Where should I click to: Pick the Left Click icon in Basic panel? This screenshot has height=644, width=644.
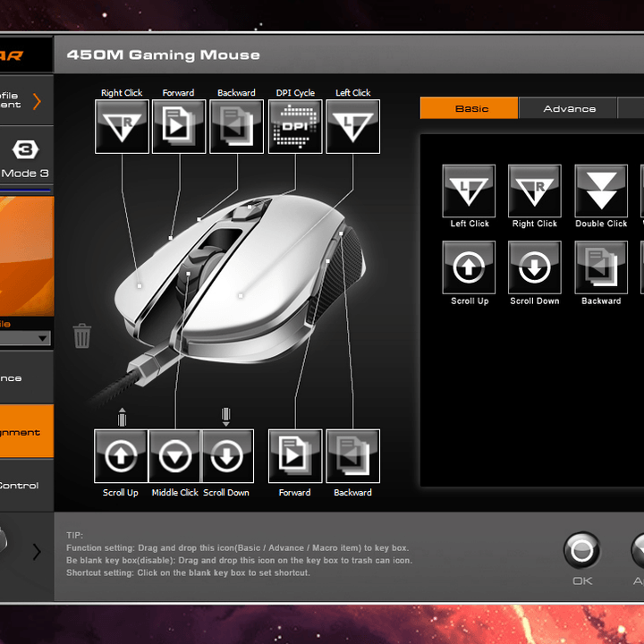pyautogui.click(x=469, y=191)
